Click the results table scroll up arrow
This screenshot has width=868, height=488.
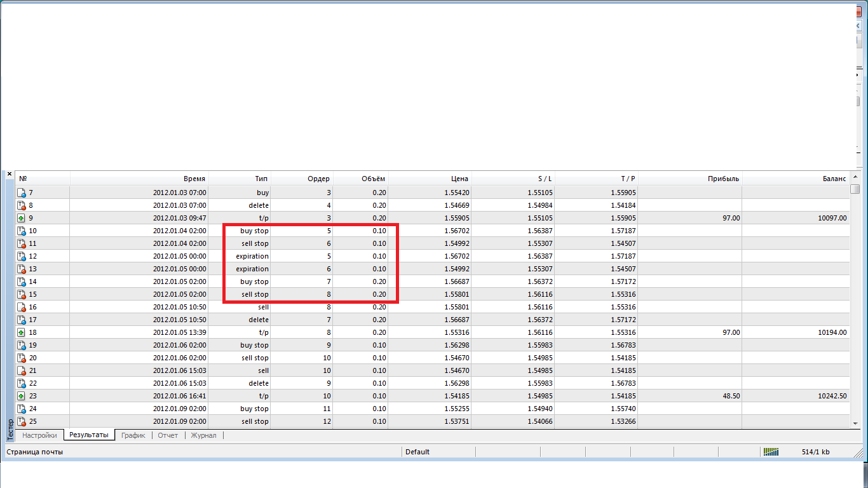[x=855, y=177]
